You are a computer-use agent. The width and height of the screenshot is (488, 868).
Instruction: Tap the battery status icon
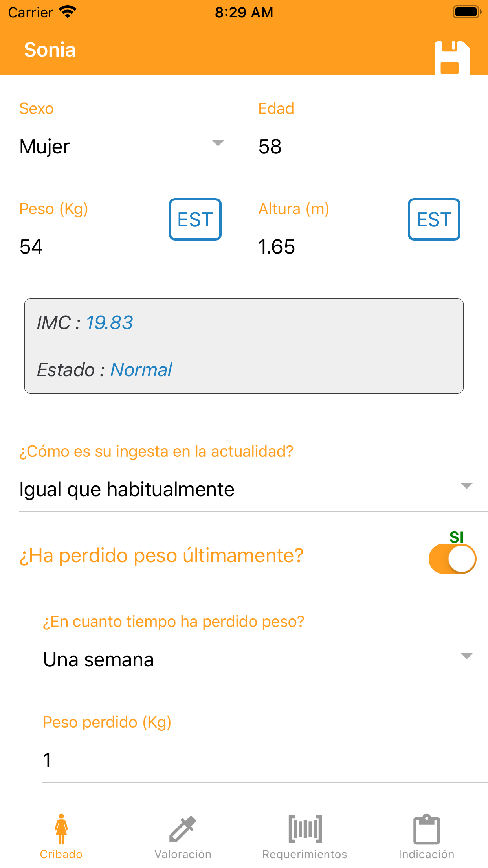[x=467, y=12]
